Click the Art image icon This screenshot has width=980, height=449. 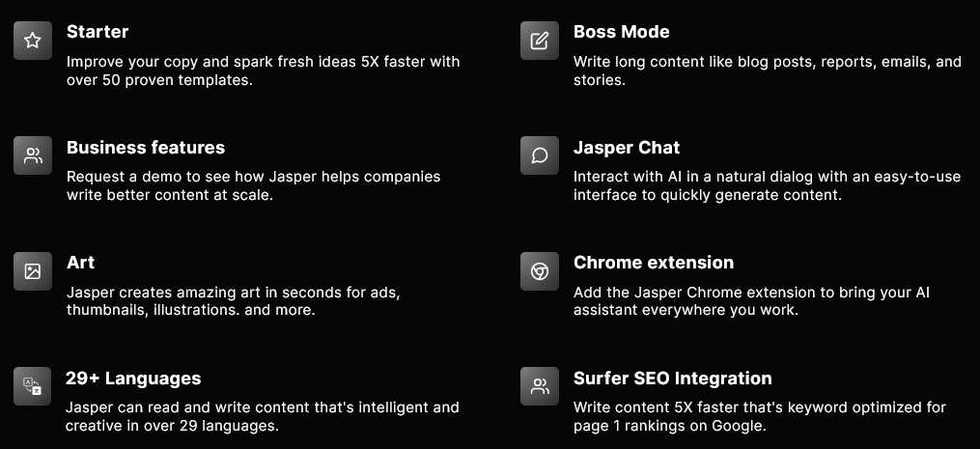(x=33, y=271)
